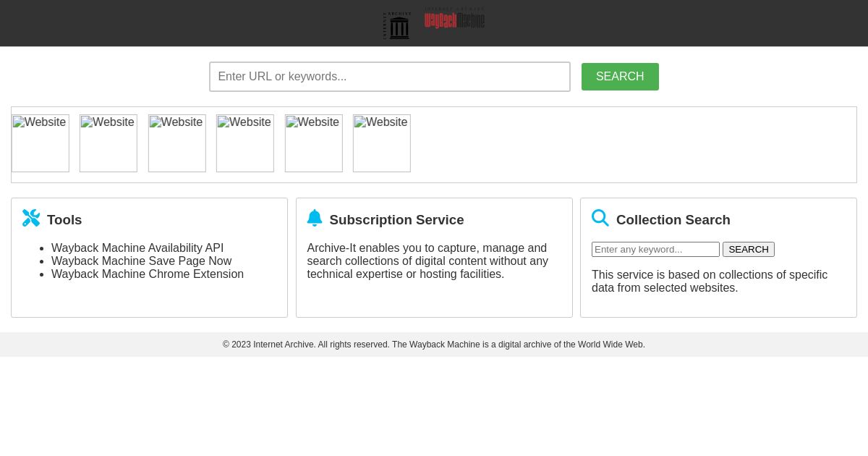
Task: Click the second Website thumbnail placeholder
Action: (108, 143)
